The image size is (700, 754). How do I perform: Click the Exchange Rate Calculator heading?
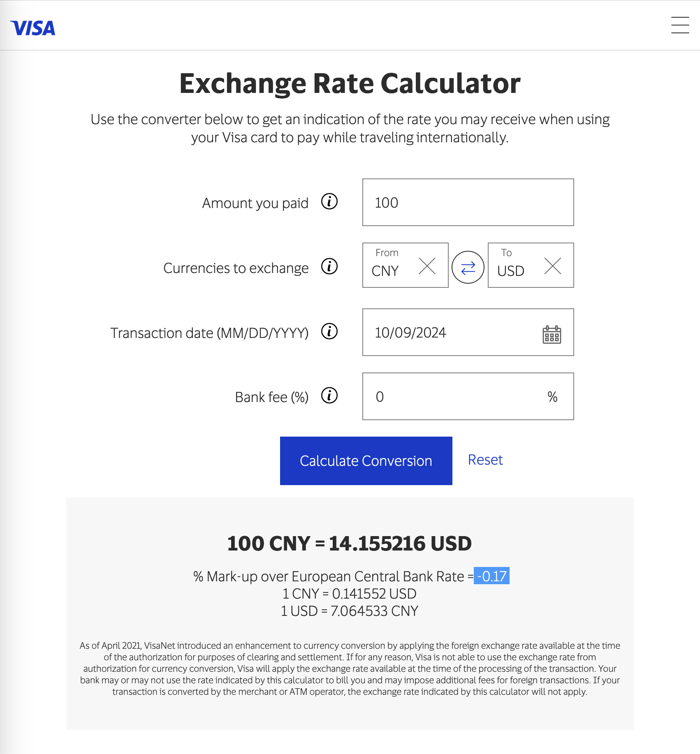tap(350, 83)
